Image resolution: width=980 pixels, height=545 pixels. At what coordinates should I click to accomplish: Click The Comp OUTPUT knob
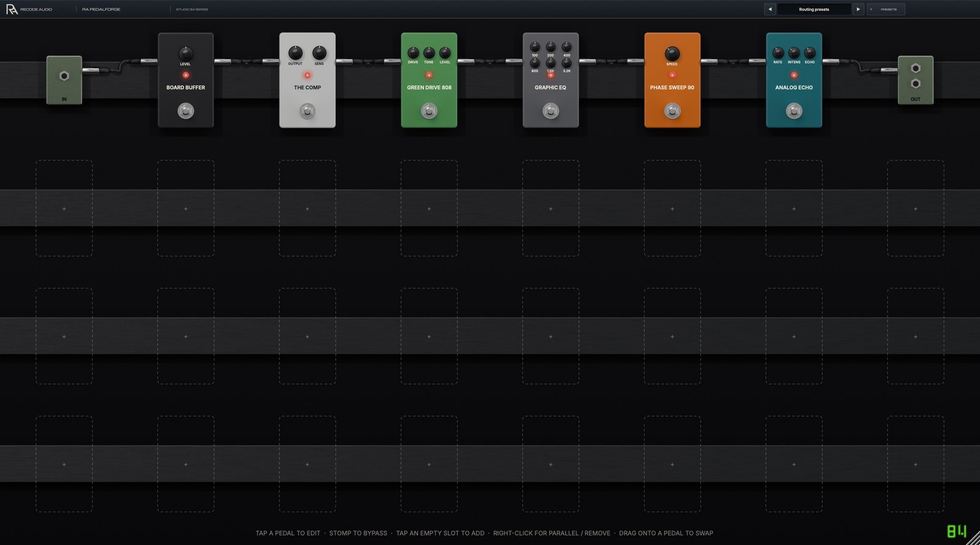pyautogui.click(x=295, y=53)
